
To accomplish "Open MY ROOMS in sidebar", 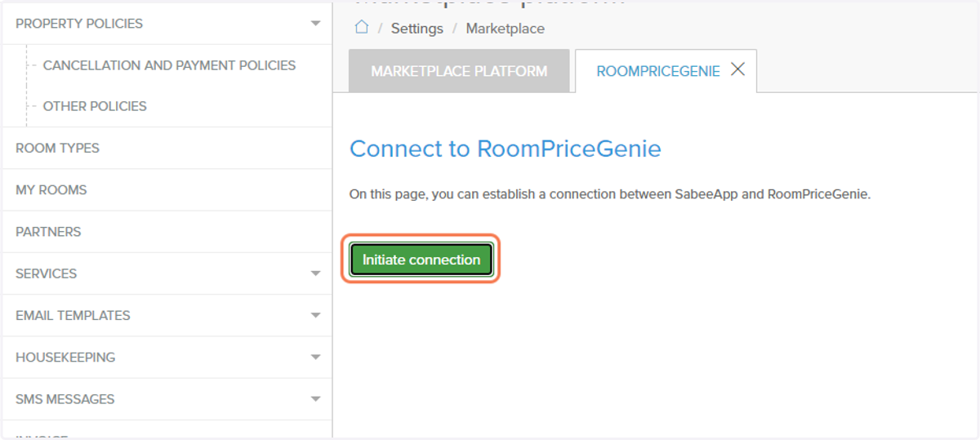I will tap(167, 189).
